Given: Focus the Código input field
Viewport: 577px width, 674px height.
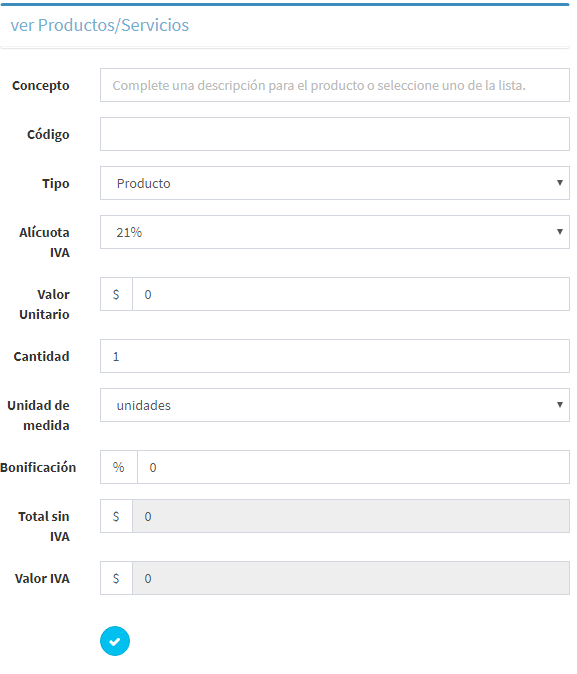Looking at the screenshot, I should 335,134.
